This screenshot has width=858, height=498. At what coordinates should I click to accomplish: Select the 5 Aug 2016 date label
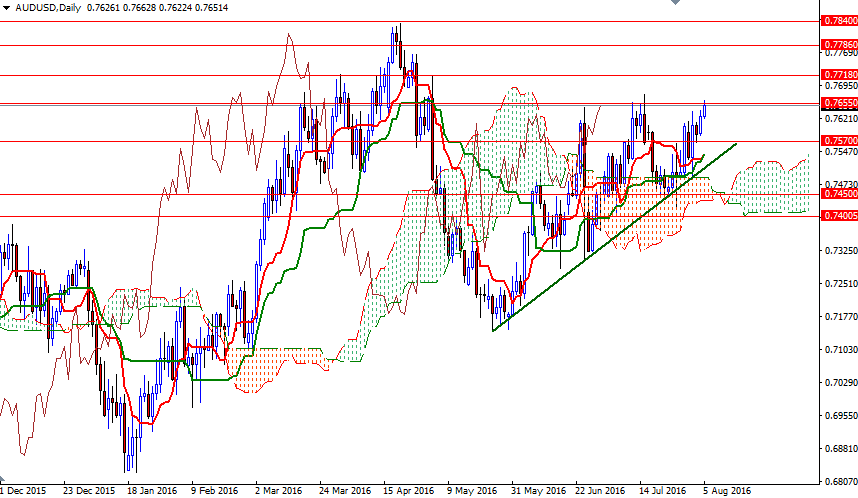click(728, 491)
